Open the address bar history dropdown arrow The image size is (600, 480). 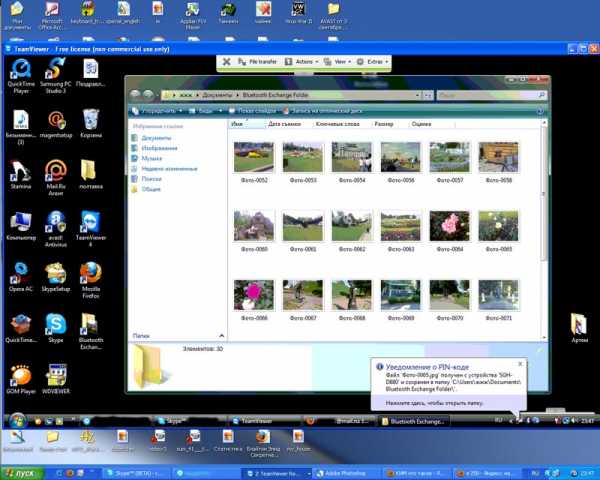tap(417, 95)
